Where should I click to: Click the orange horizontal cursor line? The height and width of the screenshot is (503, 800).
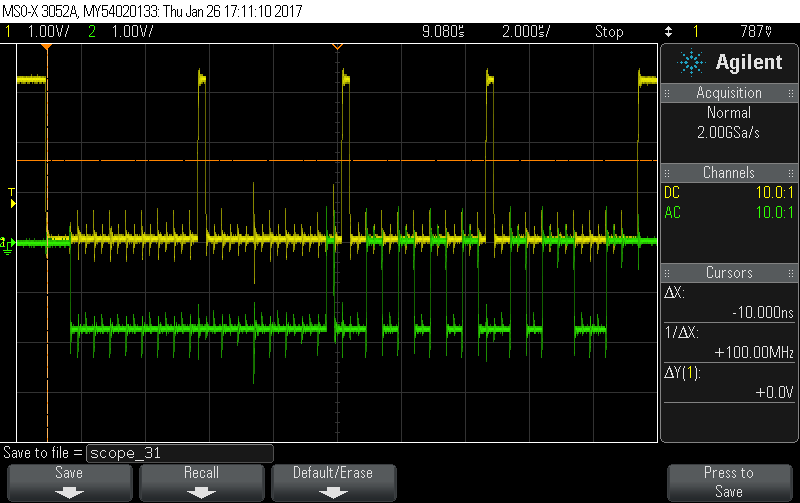click(400, 160)
